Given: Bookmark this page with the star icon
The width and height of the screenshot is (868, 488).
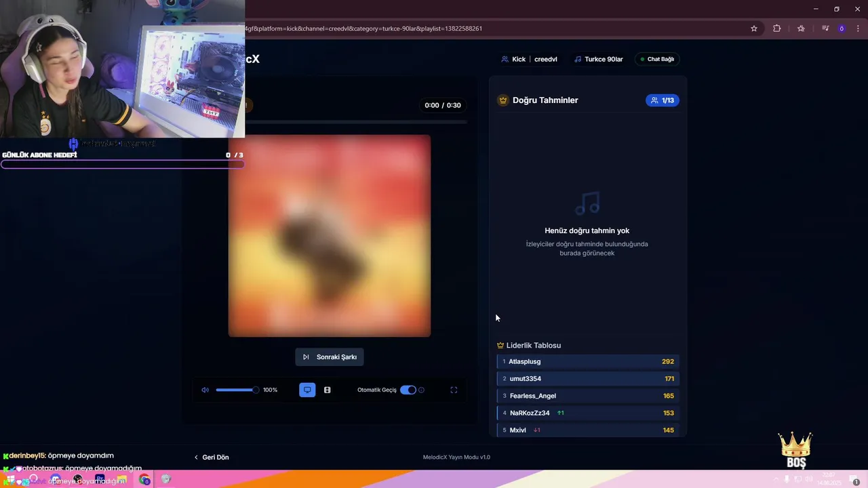Looking at the screenshot, I should pos(753,28).
